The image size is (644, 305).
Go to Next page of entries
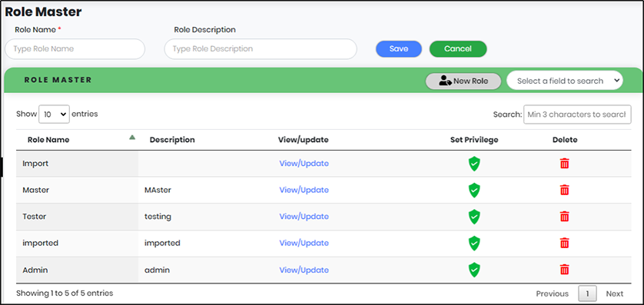[615, 293]
